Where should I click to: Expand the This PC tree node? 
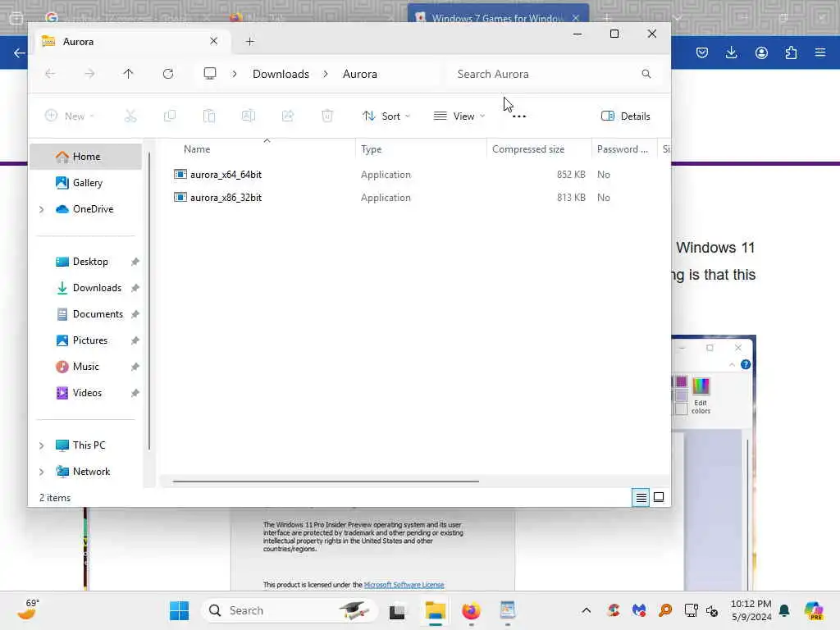(41, 445)
